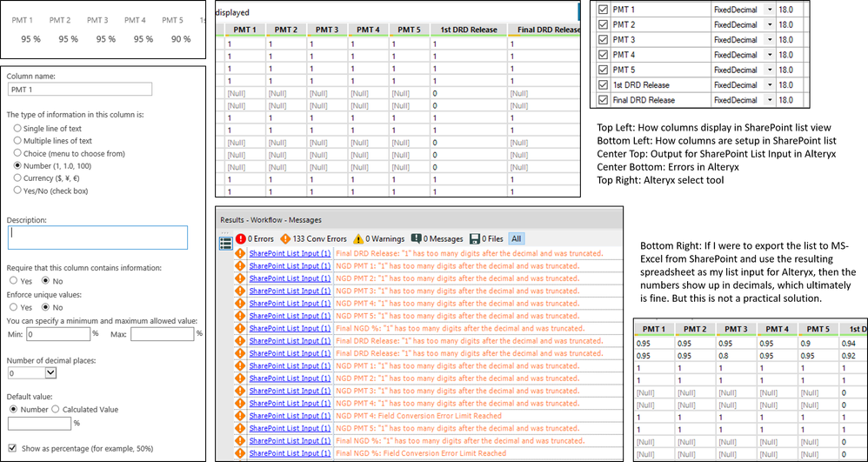
Task: Open FixedDecimal type dropdown for PMT 2
Action: pyautogui.click(x=770, y=25)
